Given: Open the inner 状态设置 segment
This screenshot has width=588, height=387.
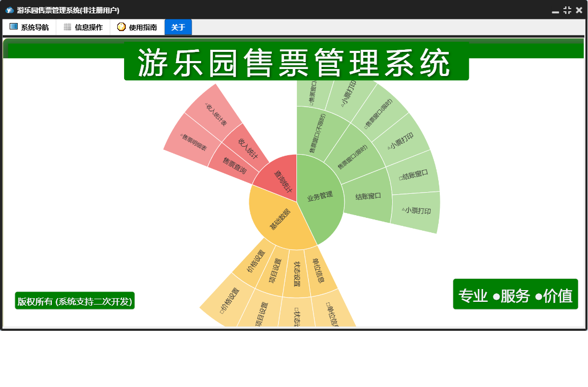Looking at the screenshot, I should coord(296,274).
